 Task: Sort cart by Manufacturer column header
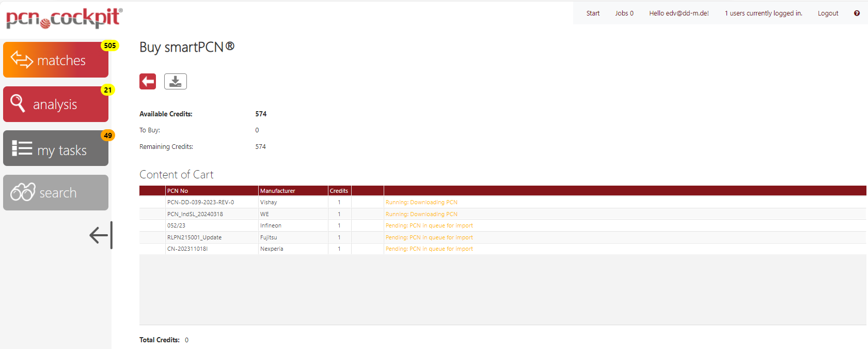pos(278,191)
